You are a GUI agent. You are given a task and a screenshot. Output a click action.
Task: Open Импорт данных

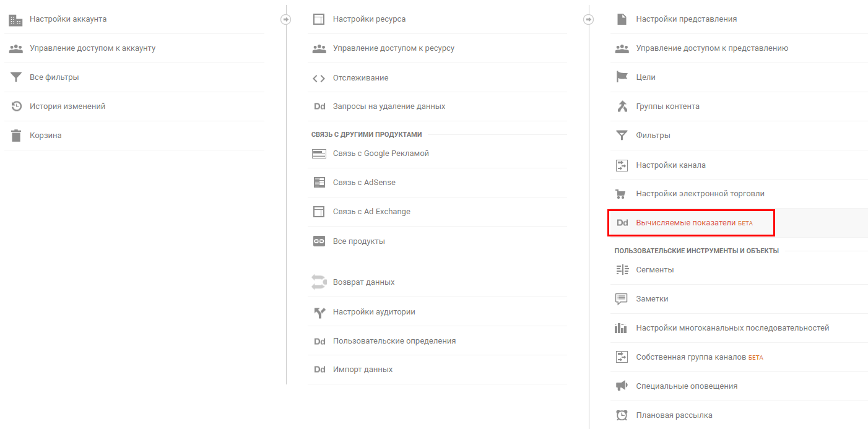tap(362, 370)
